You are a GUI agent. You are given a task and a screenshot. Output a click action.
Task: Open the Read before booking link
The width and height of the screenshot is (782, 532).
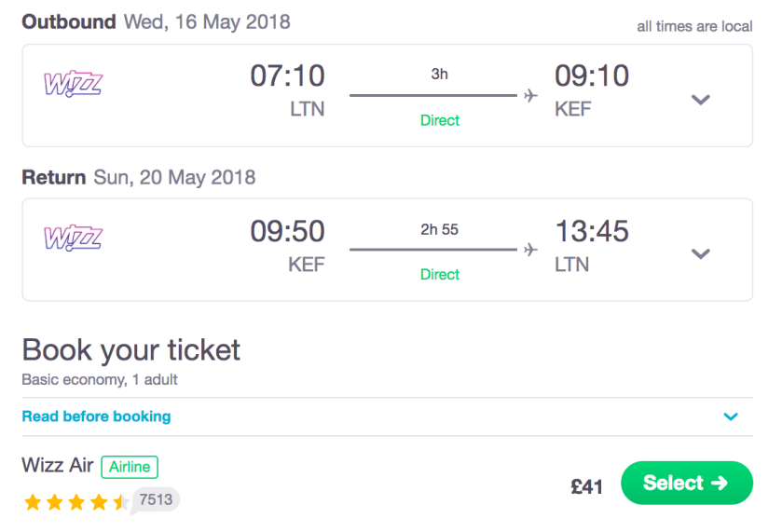point(96,416)
